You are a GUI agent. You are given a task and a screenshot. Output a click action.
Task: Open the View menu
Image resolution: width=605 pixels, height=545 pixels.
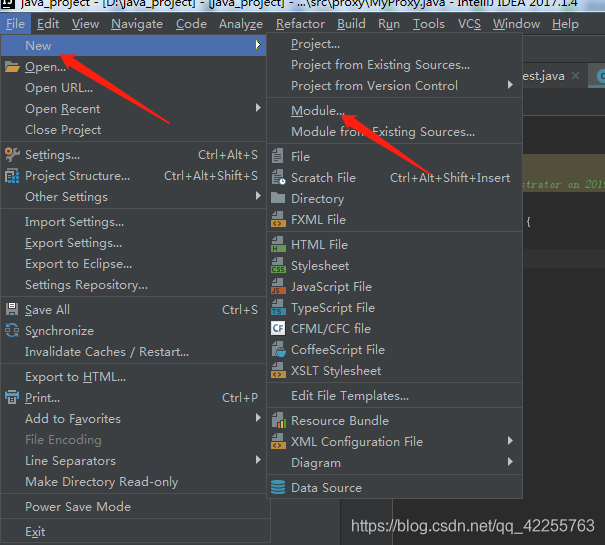85,24
